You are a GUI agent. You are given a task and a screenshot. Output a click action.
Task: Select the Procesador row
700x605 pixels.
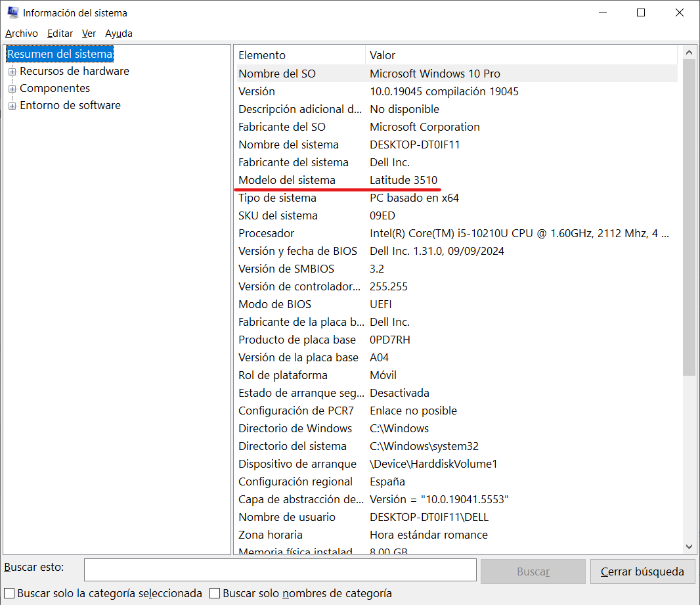pos(456,233)
